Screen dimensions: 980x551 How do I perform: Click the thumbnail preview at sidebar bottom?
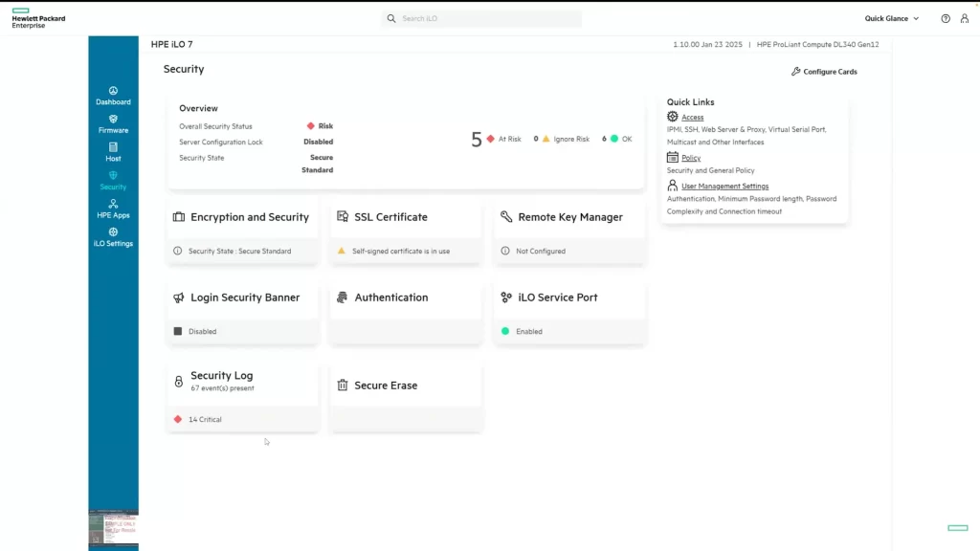(x=113, y=528)
